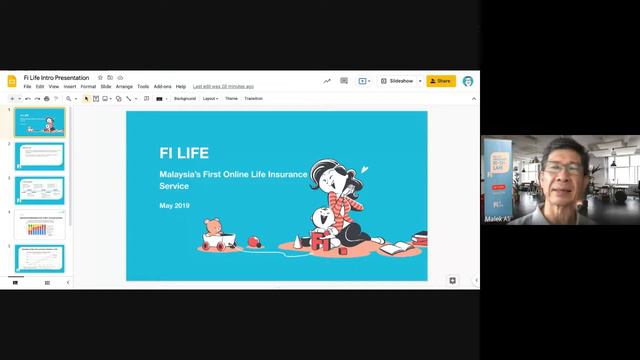
Task: Click the Background button
Action: [x=185, y=99]
